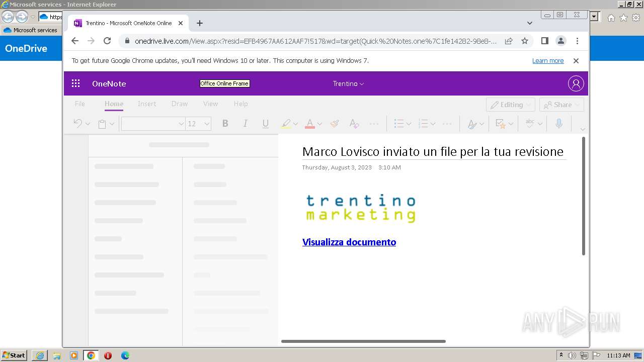Open bullet list style dropdown arrow
This screenshot has height=362, width=644.
tap(409, 124)
